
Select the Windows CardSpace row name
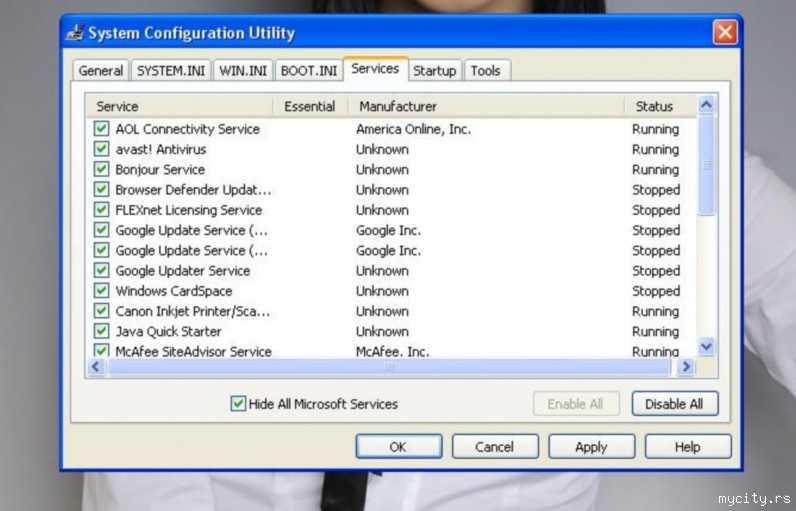point(174,291)
